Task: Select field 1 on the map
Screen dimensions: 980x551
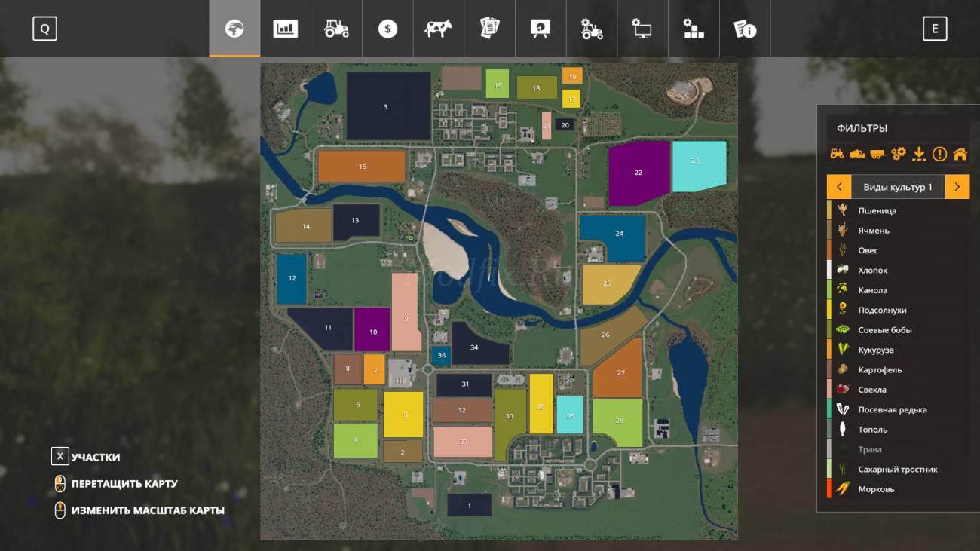Action: (x=469, y=505)
